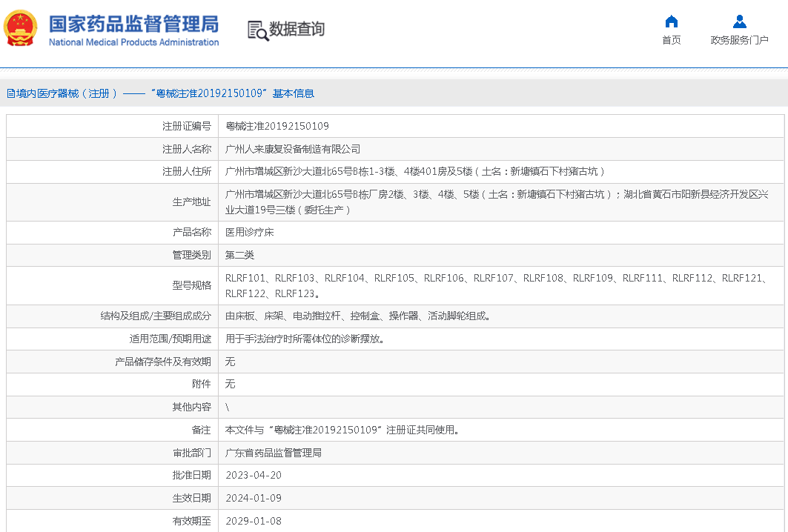Click the small document icon before 境内医疗器械
Image resolution: width=788 pixels, height=532 pixels.
(10, 93)
